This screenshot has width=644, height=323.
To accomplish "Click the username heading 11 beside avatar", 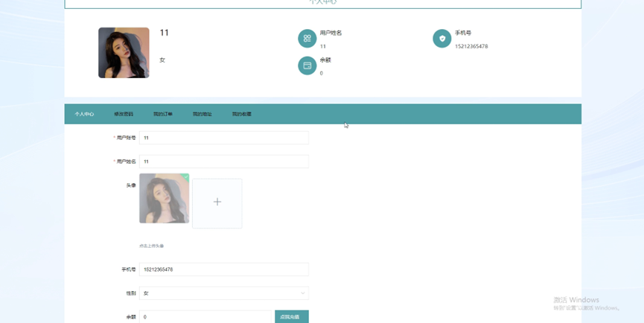I will (165, 33).
